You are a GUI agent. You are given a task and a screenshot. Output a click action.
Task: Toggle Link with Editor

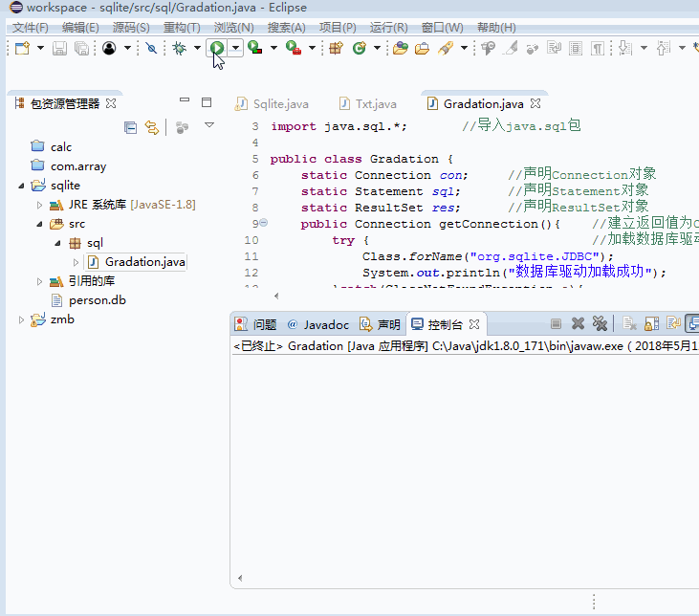point(152,128)
